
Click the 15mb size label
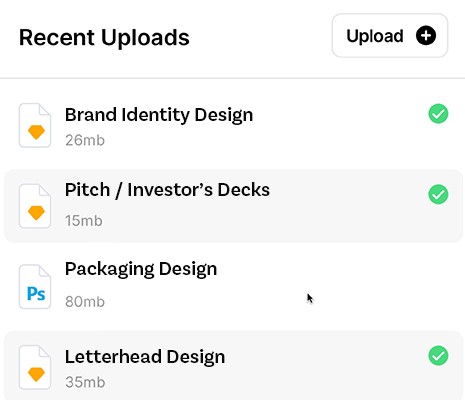click(84, 221)
